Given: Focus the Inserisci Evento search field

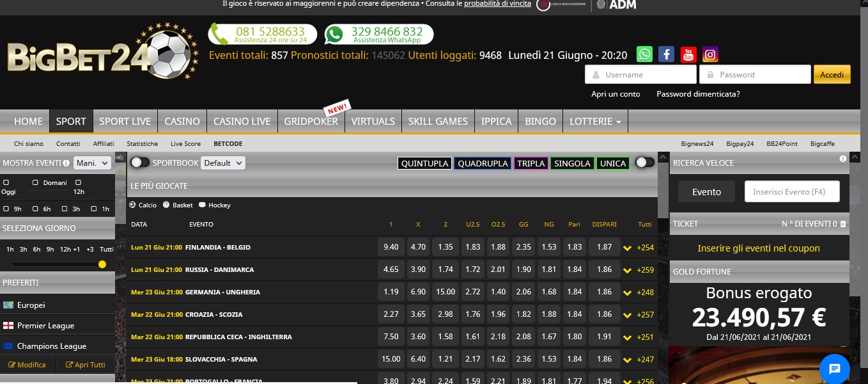Looking at the screenshot, I should pyautogui.click(x=792, y=191).
